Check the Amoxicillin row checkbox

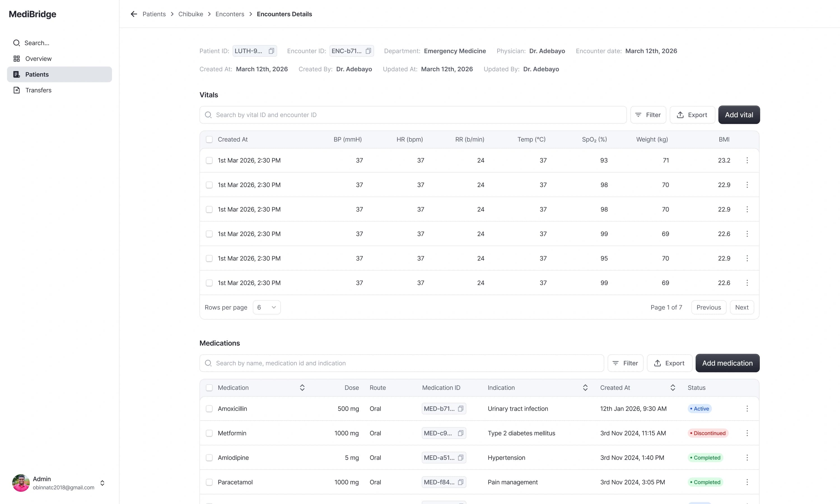[209, 409]
